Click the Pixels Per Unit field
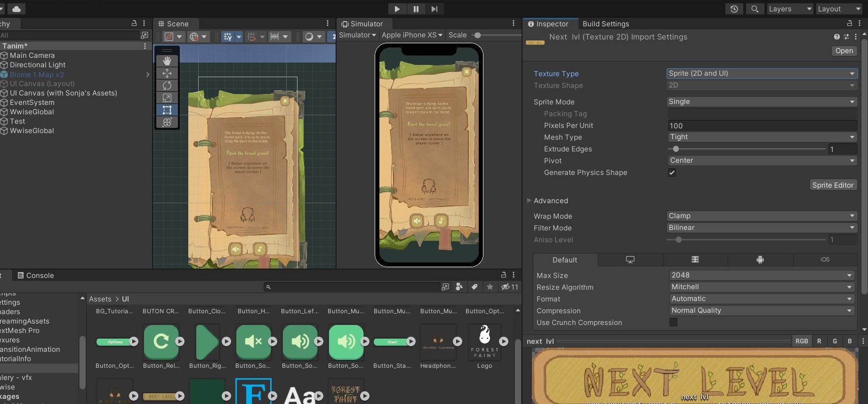 [x=762, y=126]
